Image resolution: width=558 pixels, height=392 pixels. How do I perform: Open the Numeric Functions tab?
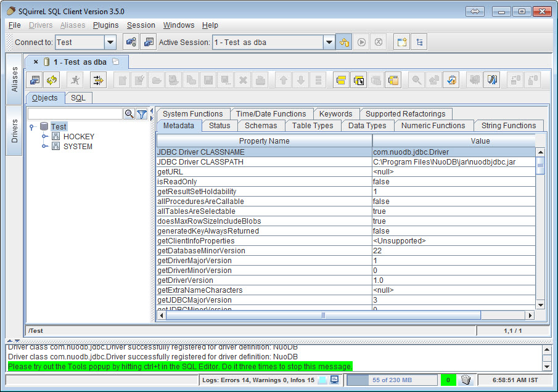coord(433,126)
